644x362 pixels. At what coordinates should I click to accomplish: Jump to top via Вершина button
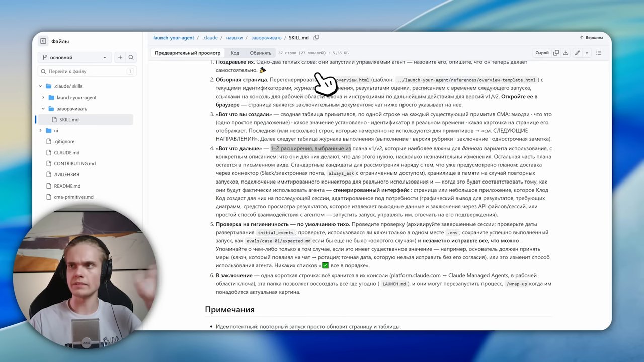[591, 38]
